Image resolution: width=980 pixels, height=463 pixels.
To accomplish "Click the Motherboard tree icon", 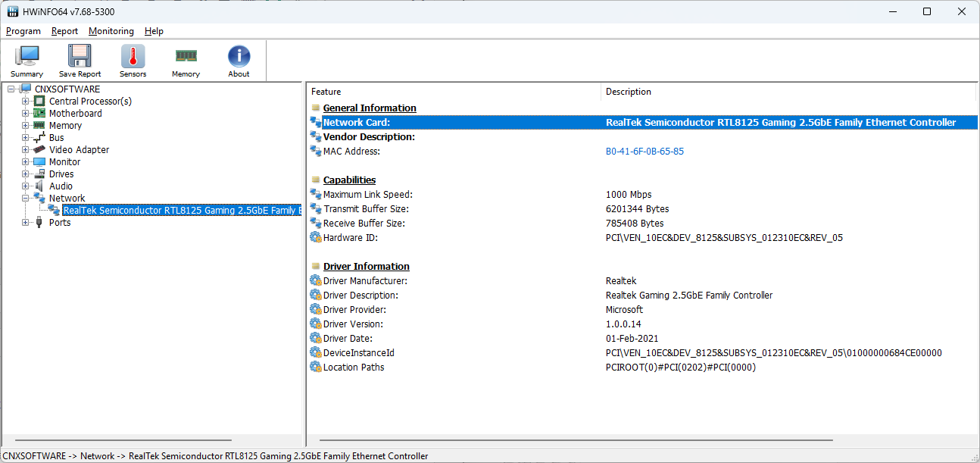I will click(39, 114).
